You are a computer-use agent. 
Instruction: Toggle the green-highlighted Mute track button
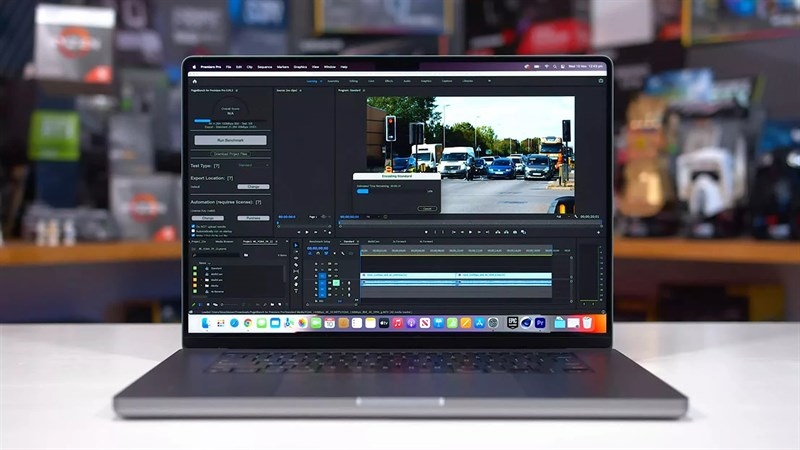[336, 283]
